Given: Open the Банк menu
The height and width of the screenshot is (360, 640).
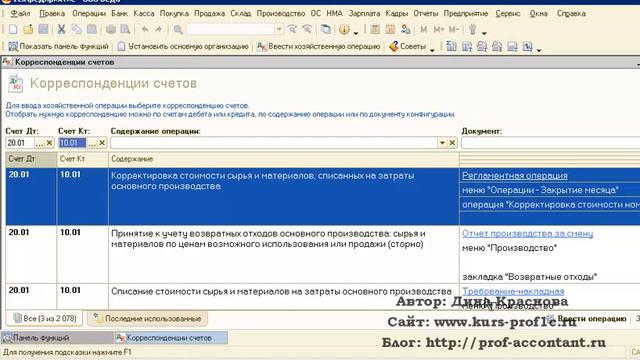Looking at the screenshot, I should pos(119,13).
